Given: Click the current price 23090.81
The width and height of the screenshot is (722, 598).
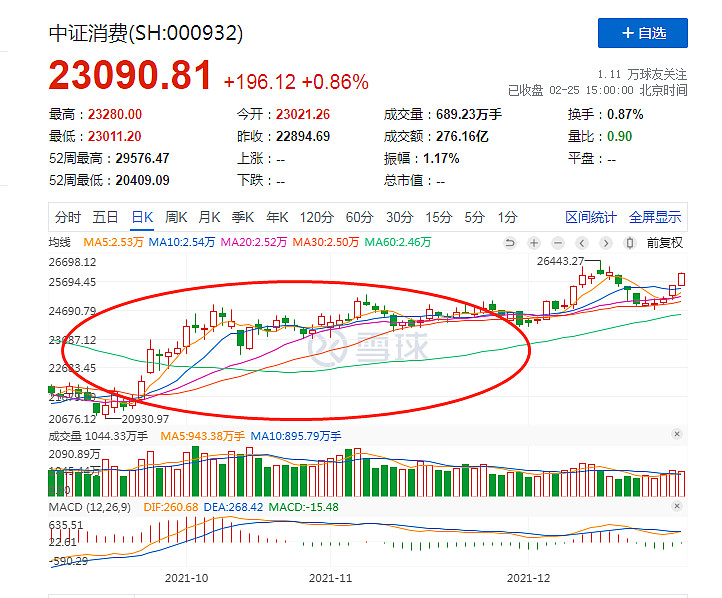Looking at the screenshot, I should 130,75.
